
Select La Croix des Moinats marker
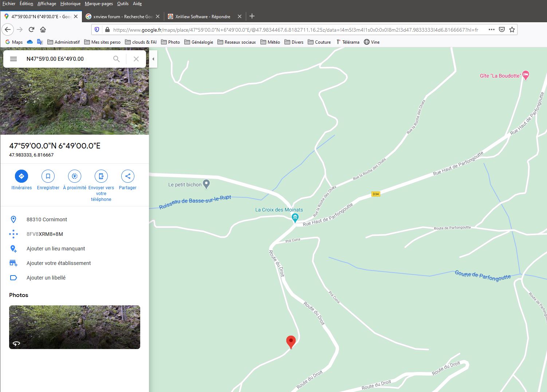[295, 218]
